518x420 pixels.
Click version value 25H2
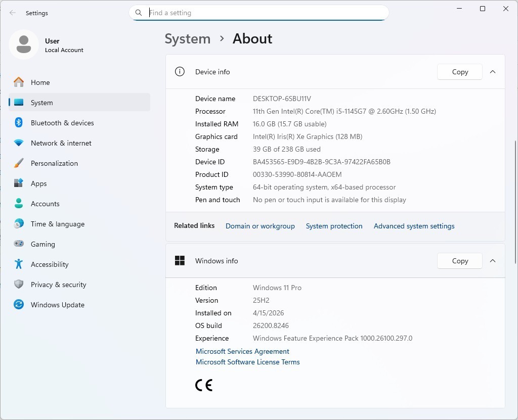tap(261, 300)
